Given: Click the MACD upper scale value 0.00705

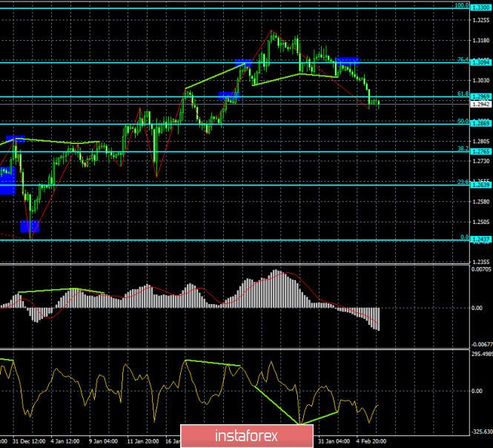Looking at the screenshot, I should (481, 269).
